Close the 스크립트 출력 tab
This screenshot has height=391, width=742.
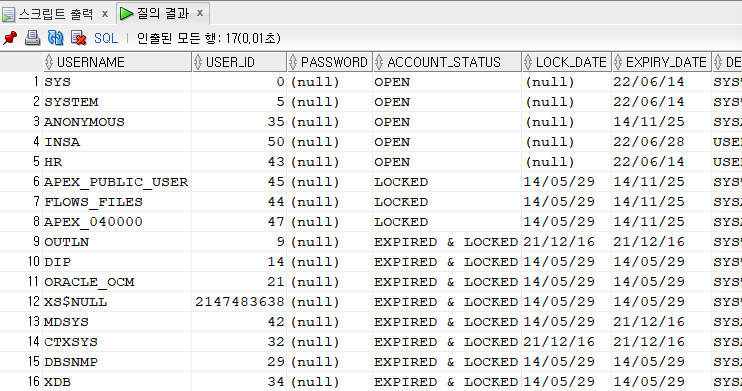click(x=105, y=14)
